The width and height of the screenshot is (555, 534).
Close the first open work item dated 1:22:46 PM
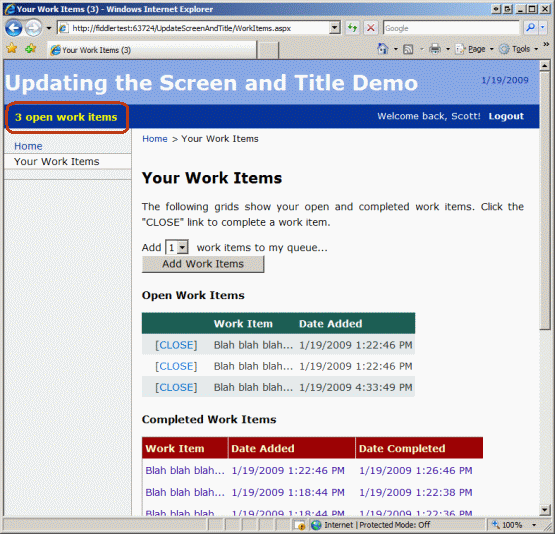[x=176, y=345]
